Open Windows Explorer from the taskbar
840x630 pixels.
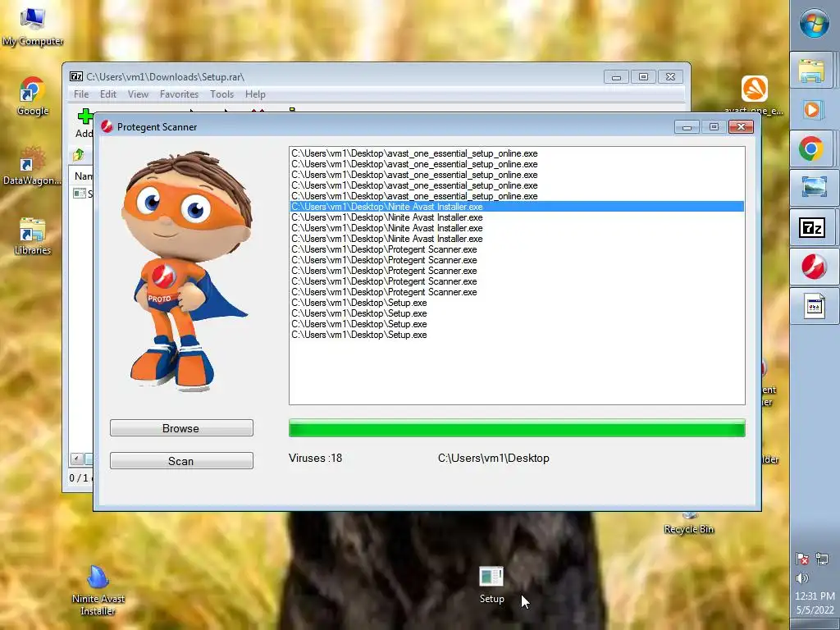[x=811, y=71]
